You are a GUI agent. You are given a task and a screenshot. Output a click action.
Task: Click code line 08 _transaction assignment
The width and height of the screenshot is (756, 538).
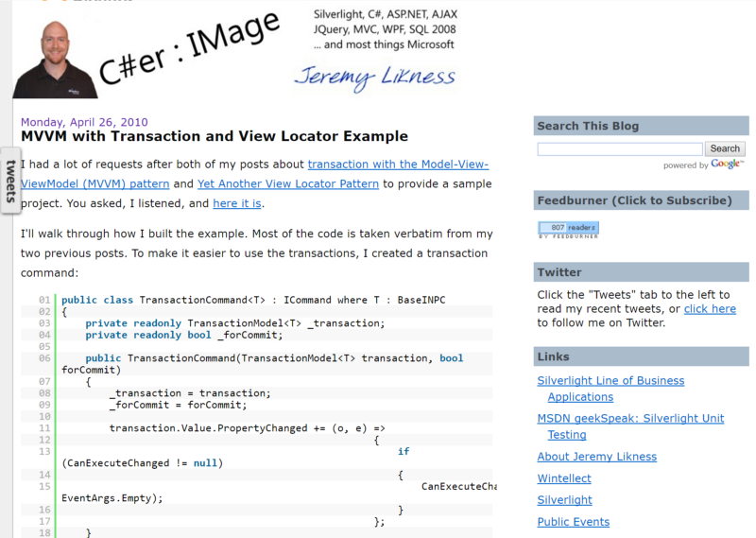pos(190,393)
